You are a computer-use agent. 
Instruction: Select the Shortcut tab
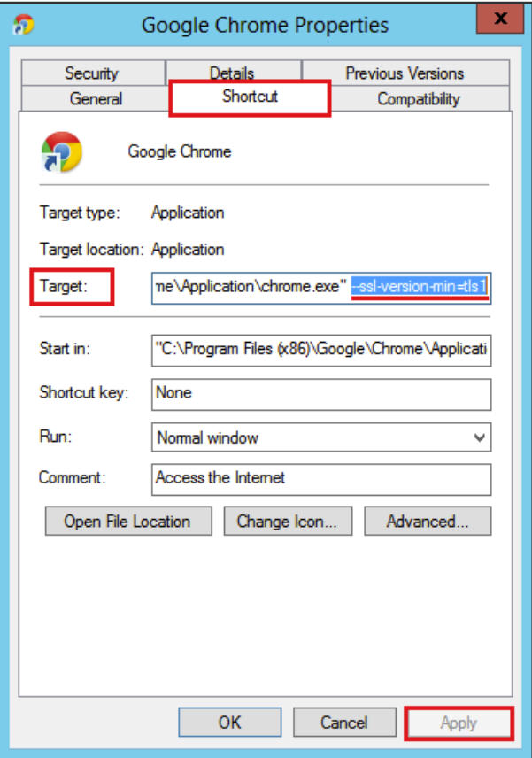[x=250, y=97]
